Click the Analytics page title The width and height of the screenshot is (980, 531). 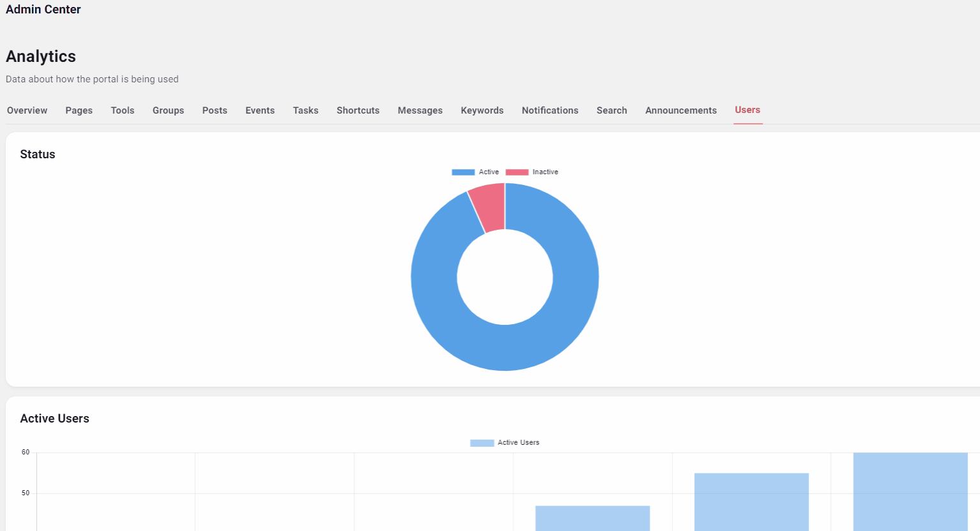tap(41, 56)
